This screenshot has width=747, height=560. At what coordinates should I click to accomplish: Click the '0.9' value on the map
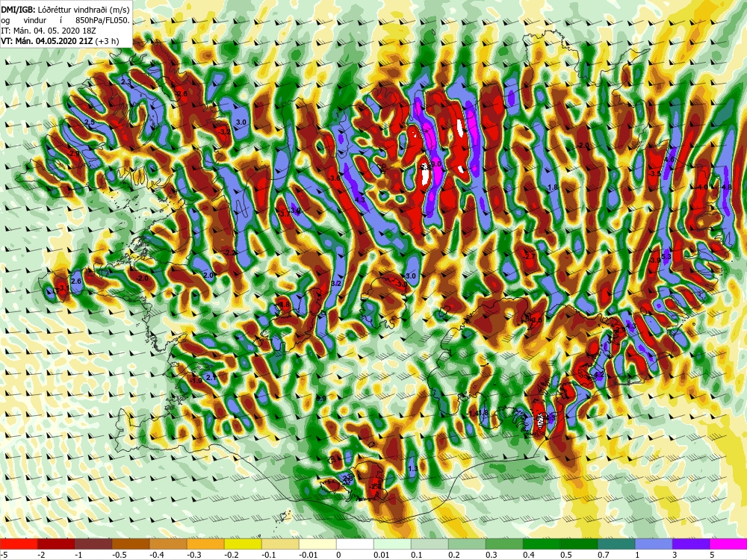(x=321, y=399)
